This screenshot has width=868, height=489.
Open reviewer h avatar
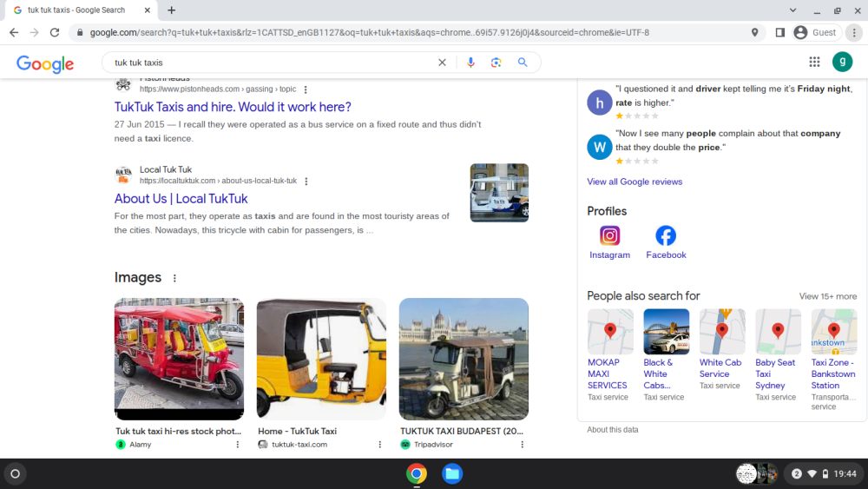pyautogui.click(x=600, y=102)
